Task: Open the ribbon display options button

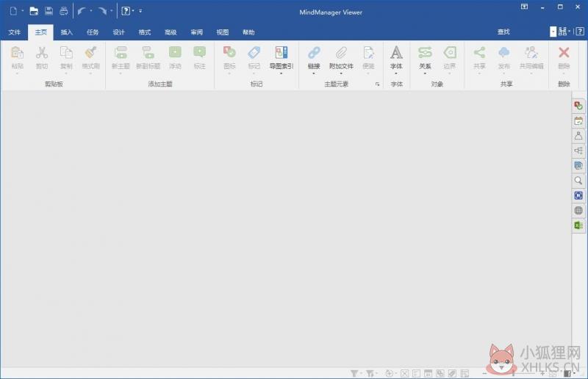Action: [524, 7]
